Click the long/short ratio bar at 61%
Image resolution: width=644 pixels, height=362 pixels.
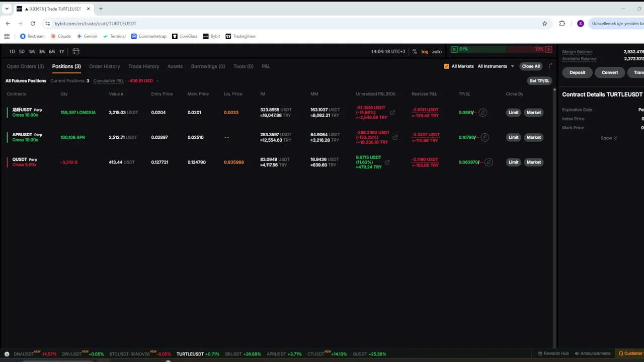coord(502,49)
